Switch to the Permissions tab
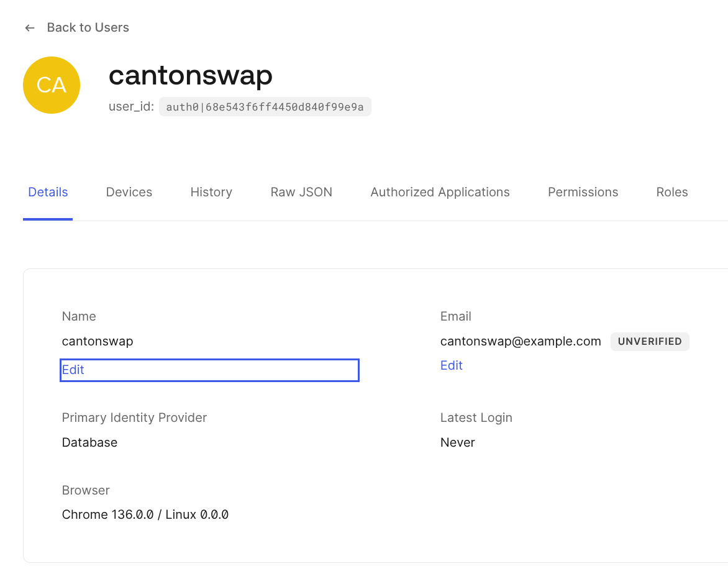728x584 pixels. click(x=583, y=193)
